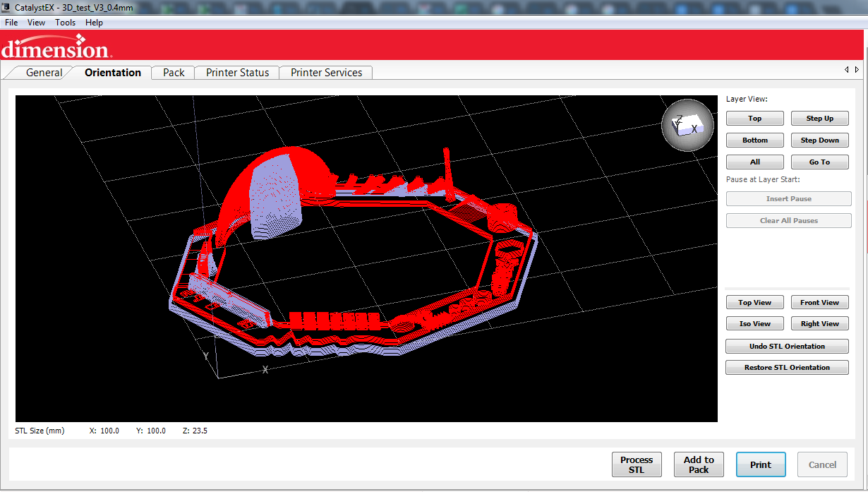Screen dimensions: 868x492
Task: Click the right tab scroll arrow
Action: [857, 69]
